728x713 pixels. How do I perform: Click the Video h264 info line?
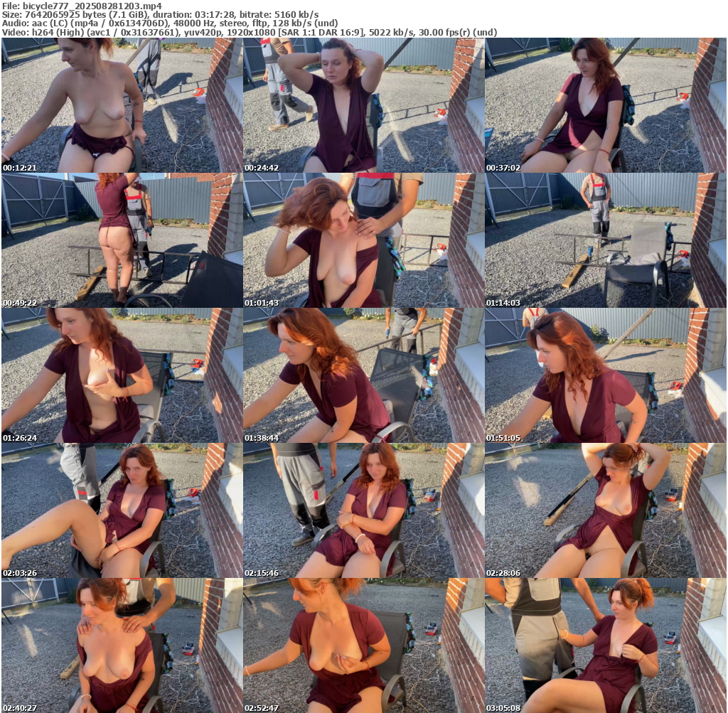[249, 32]
